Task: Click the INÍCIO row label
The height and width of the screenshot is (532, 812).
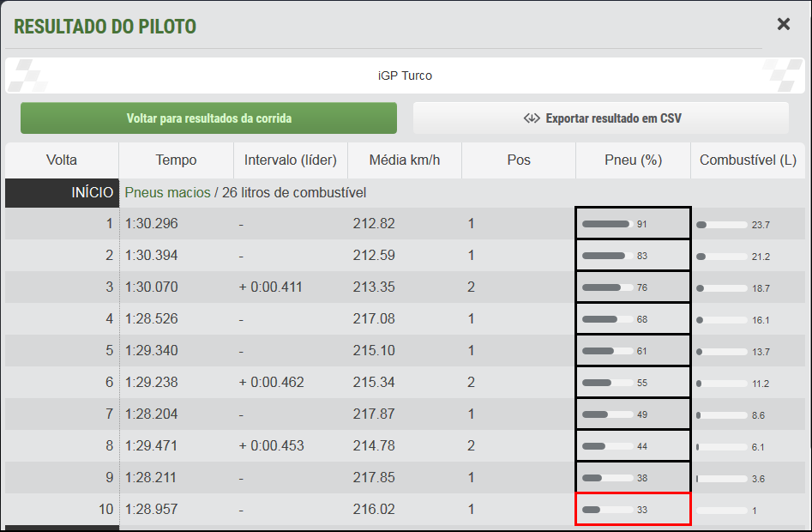Action: coord(62,193)
